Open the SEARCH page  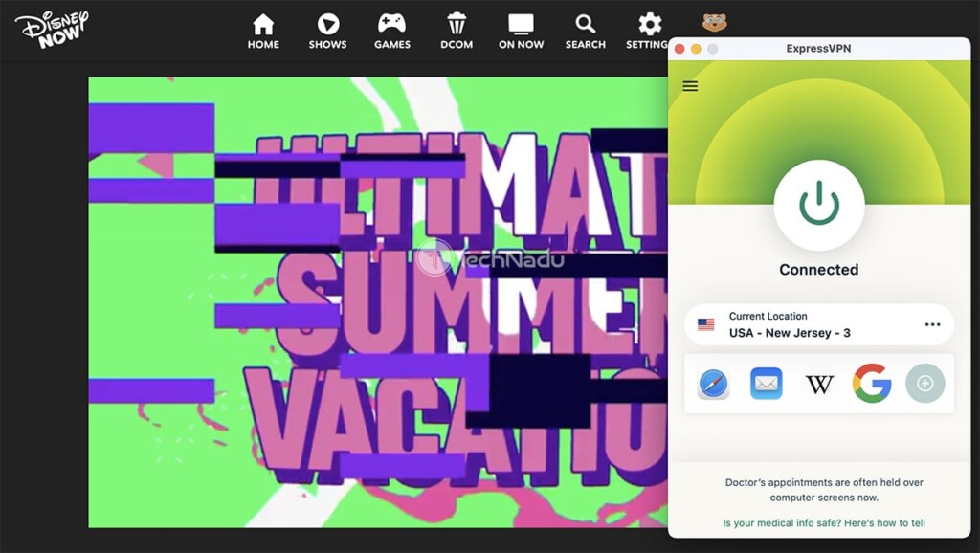click(585, 32)
